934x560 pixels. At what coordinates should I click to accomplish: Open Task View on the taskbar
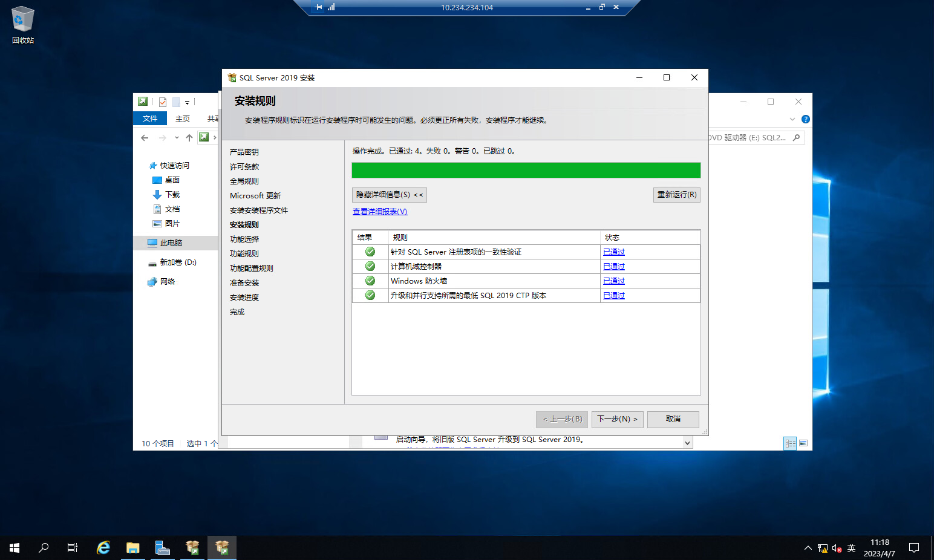(73, 548)
